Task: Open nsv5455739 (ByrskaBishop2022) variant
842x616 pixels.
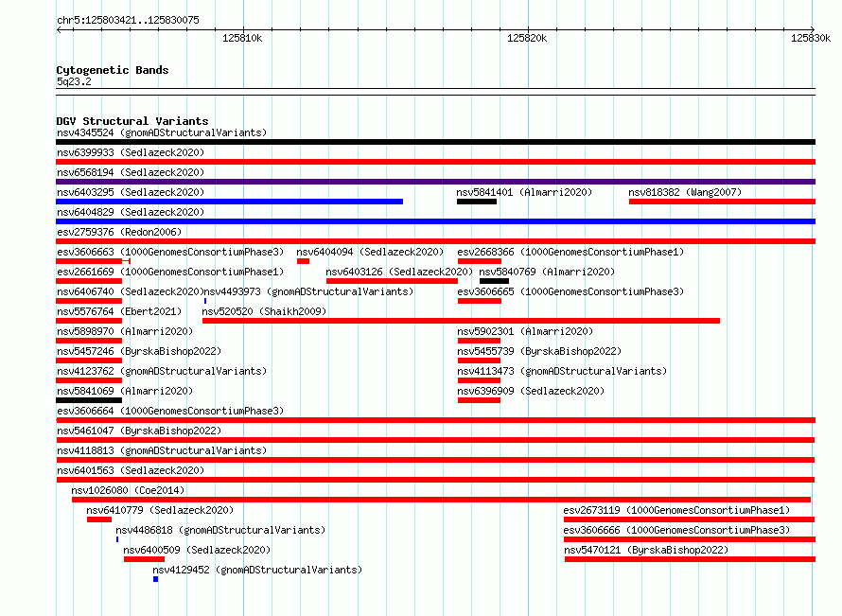Action: click(x=539, y=351)
